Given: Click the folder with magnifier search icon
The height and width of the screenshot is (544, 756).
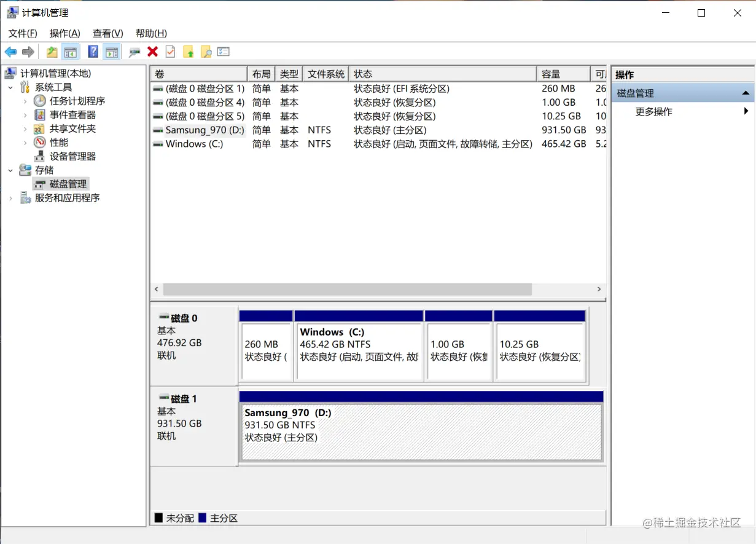Looking at the screenshot, I should [206, 52].
